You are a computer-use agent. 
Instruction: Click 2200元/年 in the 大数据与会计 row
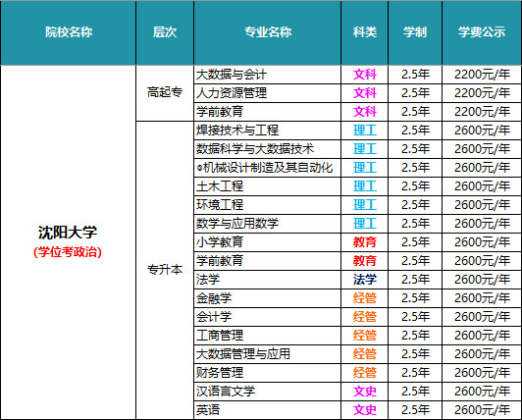tap(482, 75)
